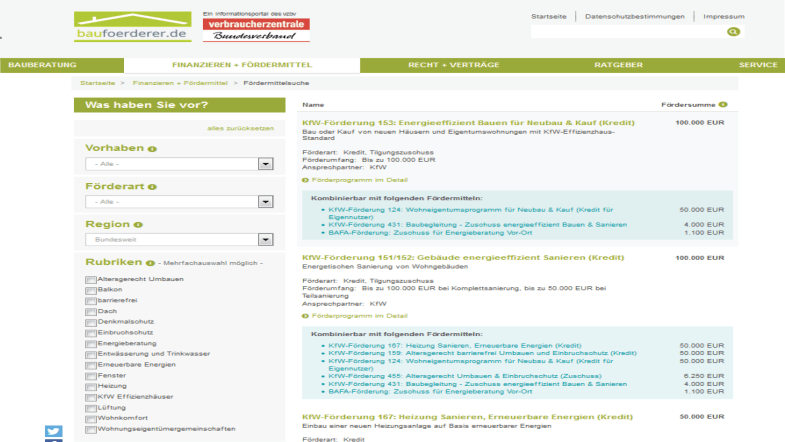This screenshot has height=442, width=785.
Task: Click Startseite in the breadcrumb
Action: tap(98, 83)
